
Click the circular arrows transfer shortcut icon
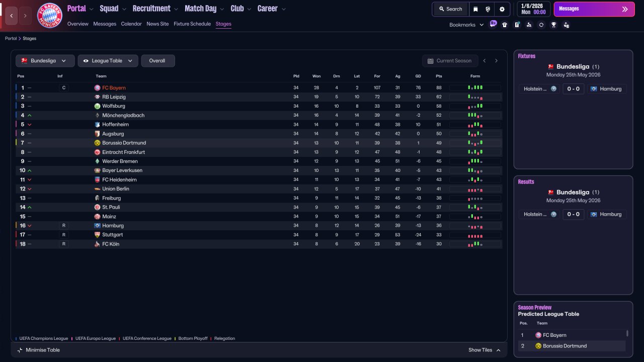541,25
